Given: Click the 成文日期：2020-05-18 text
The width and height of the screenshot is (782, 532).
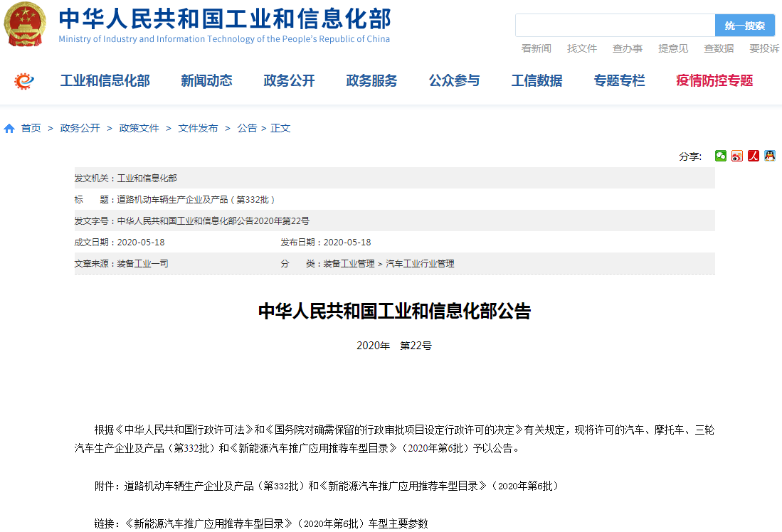Looking at the screenshot, I should [120, 243].
